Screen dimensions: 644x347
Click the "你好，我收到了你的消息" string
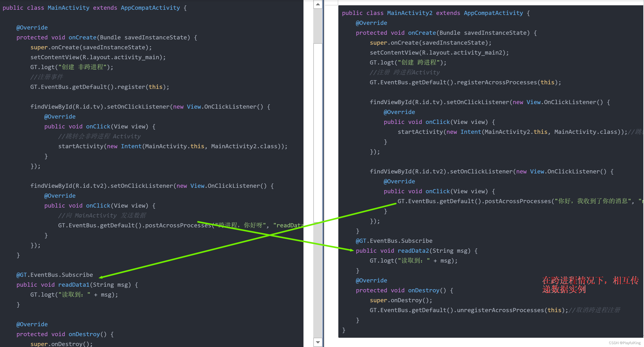click(592, 201)
